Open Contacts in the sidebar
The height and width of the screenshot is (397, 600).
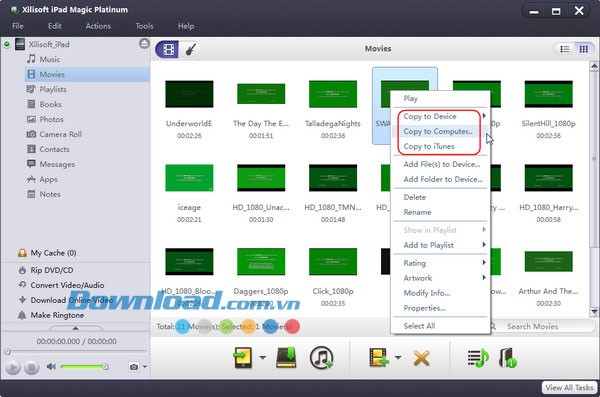tap(54, 149)
